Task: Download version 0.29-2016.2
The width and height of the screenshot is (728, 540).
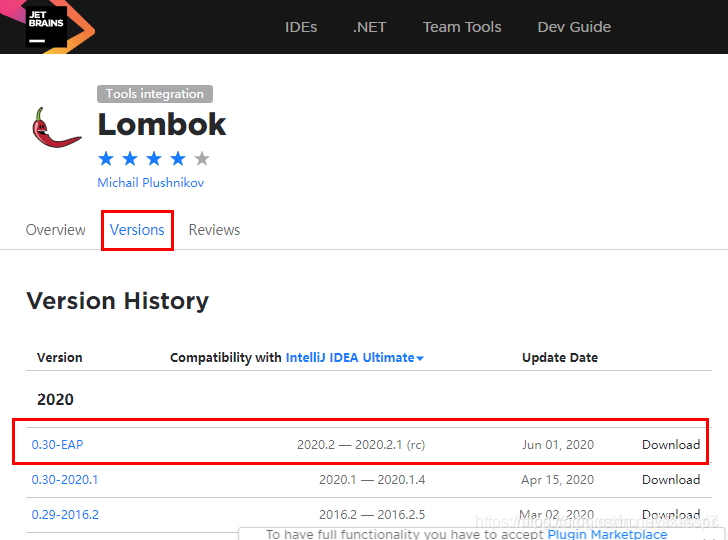Action: point(671,514)
